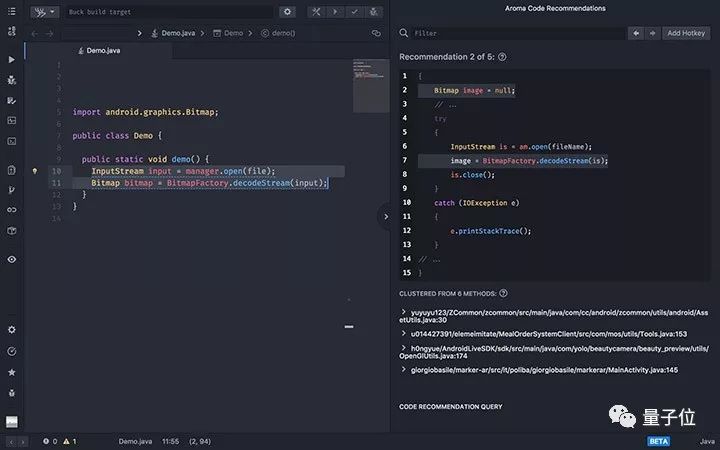The height and width of the screenshot is (450, 720).
Task: Click the Add Hotkey button
Action: coord(687,33)
